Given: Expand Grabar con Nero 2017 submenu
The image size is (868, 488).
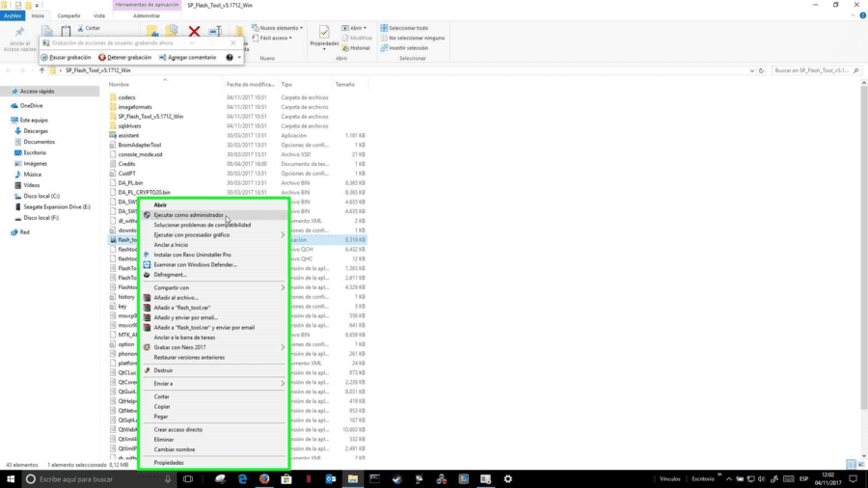Looking at the screenshot, I should (x=283, y=347).
